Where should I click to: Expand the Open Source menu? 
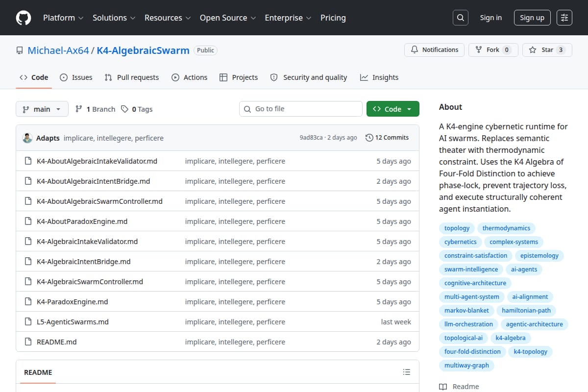[x=228, y=18]
